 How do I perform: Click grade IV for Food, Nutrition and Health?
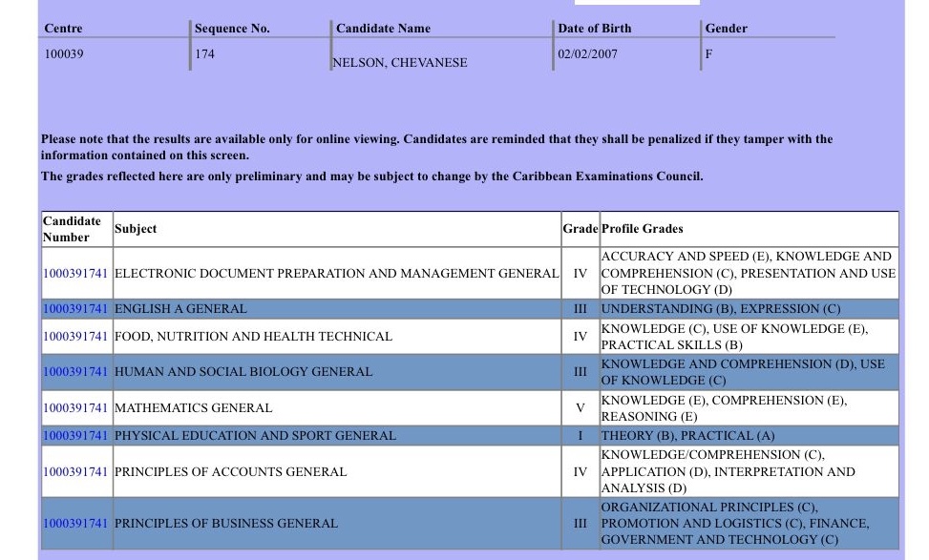(581, 336)
